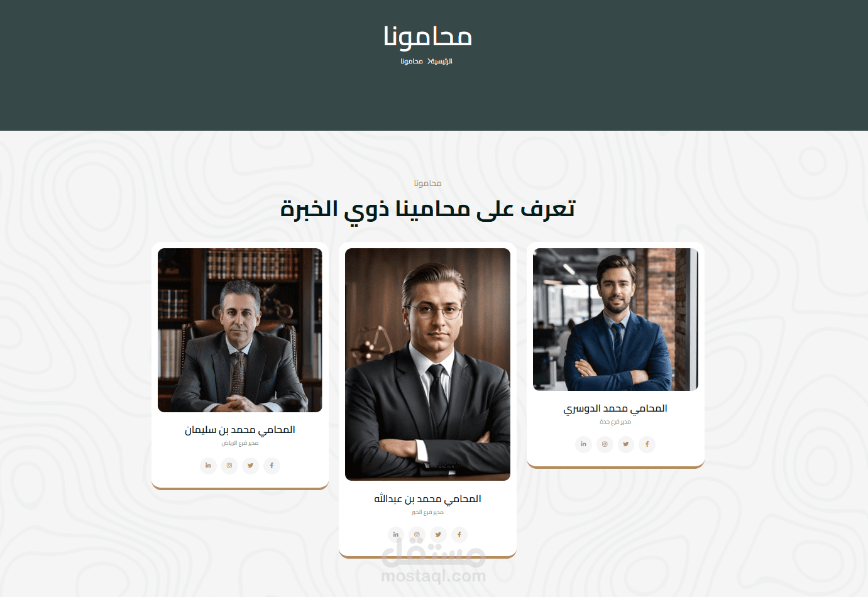Open the name المحامي محمد بن سليمان
Viewport: 868px width, 597px height.
click(x=239, y=430)
